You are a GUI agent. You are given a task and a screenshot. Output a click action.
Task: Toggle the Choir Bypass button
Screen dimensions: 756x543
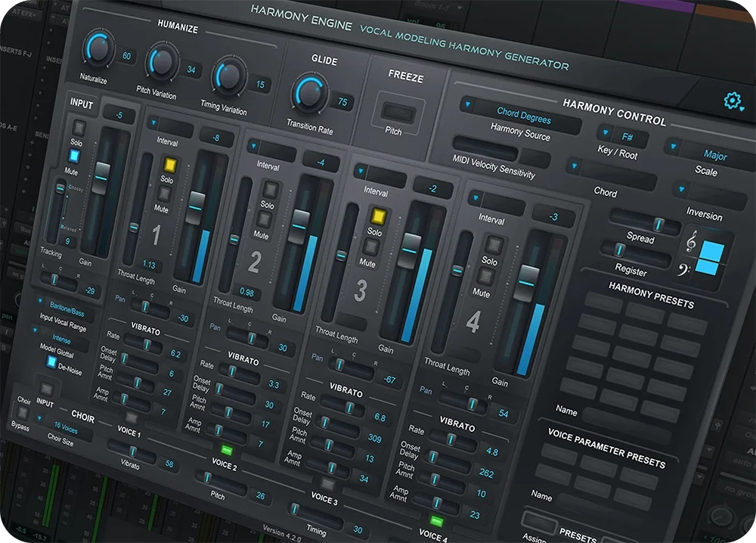pyautogui.click(x=23, y=413)
